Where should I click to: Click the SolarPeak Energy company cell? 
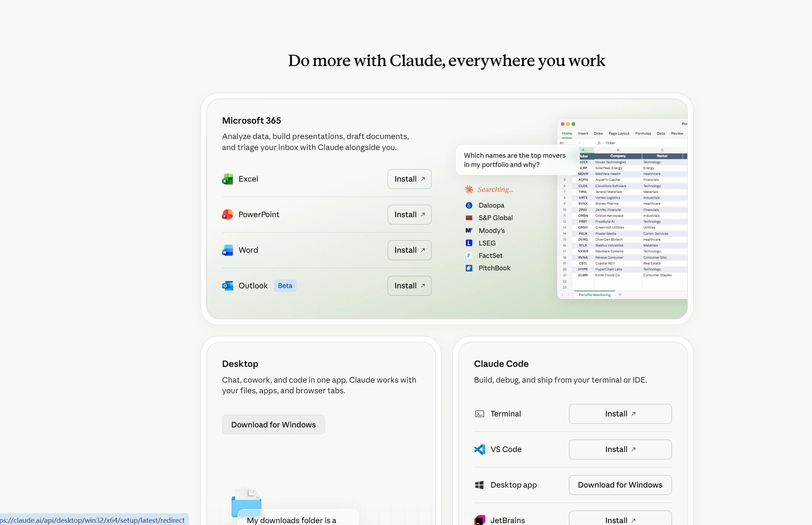tap(618, 168)
